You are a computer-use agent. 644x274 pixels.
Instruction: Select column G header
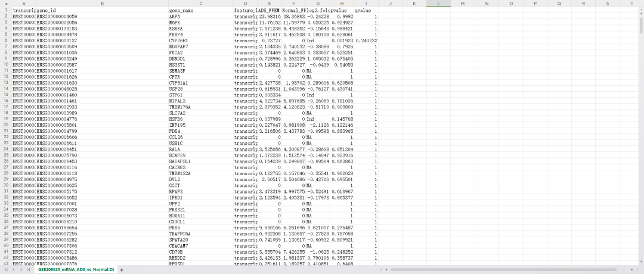click(317, 4)
